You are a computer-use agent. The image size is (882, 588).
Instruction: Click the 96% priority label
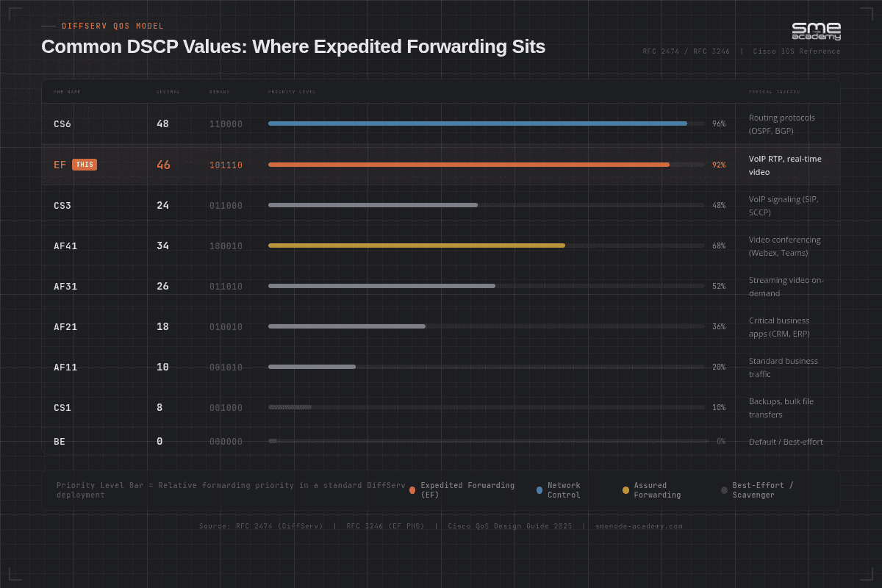pyautogui.click(x=719, y=124)
